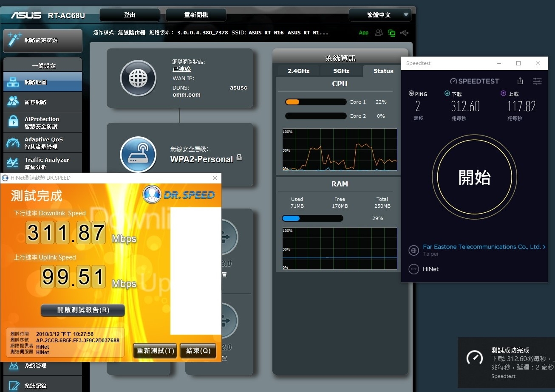Click the ASUS logo
This screenshot has height=392, width=555.
pos(26,15)
